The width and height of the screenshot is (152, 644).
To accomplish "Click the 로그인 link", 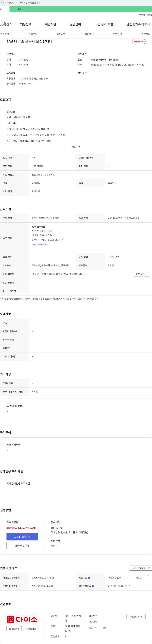I will (142, 15).
